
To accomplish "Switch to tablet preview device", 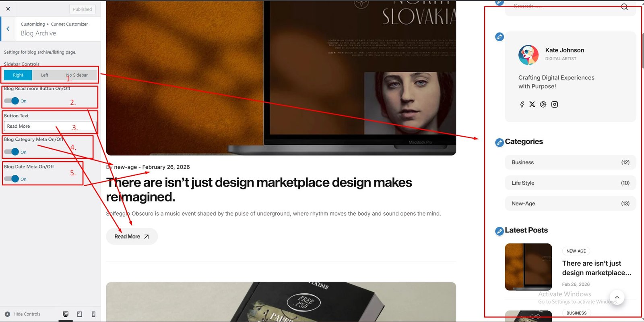I will pos(80,314).
